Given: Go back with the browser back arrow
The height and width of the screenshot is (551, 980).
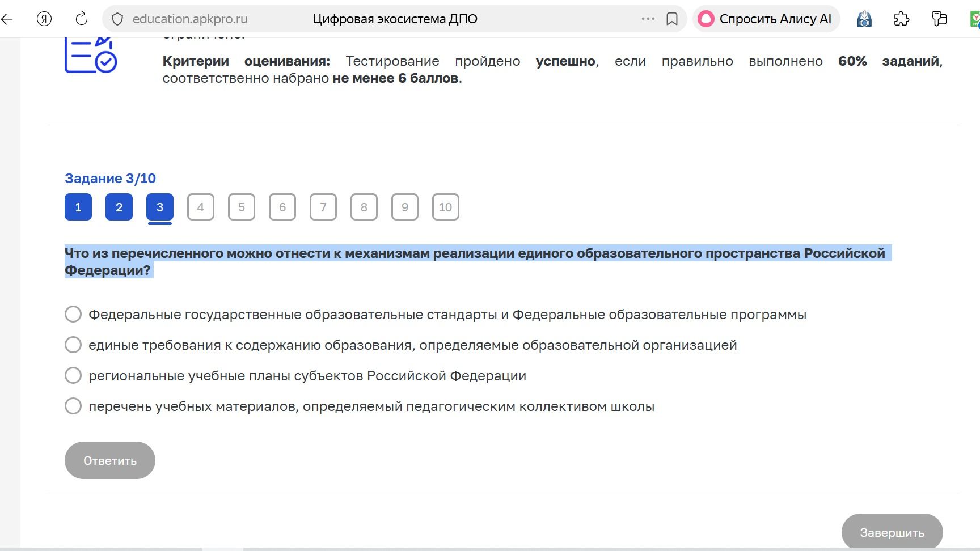Looking at the screenshot, I should click(7, 19).
